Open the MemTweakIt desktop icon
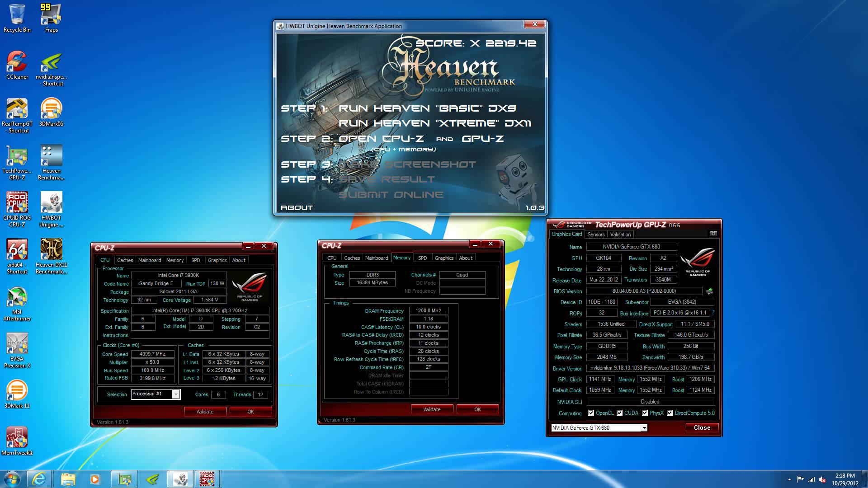 (x=17, y=441)
